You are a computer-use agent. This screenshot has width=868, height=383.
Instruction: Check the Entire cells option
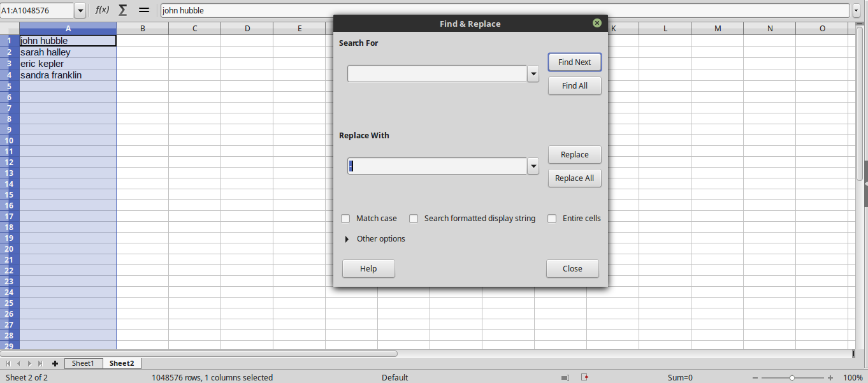(x=552, y=219)
